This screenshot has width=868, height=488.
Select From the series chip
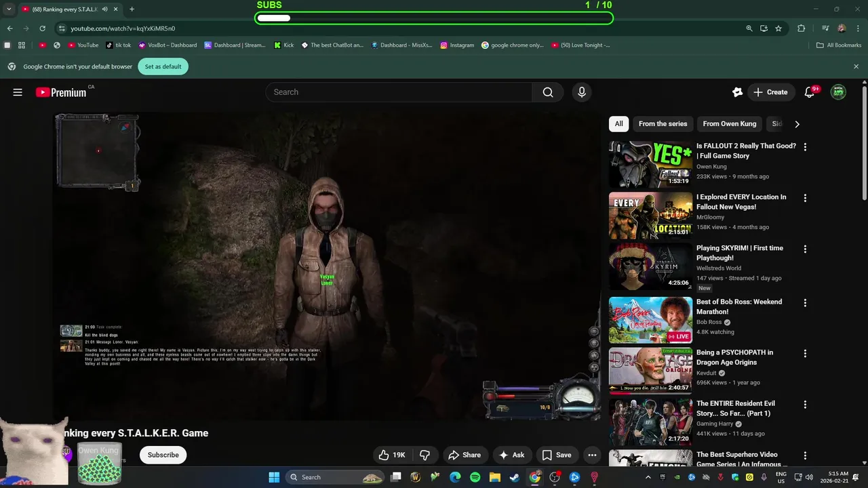click(663, 124)
